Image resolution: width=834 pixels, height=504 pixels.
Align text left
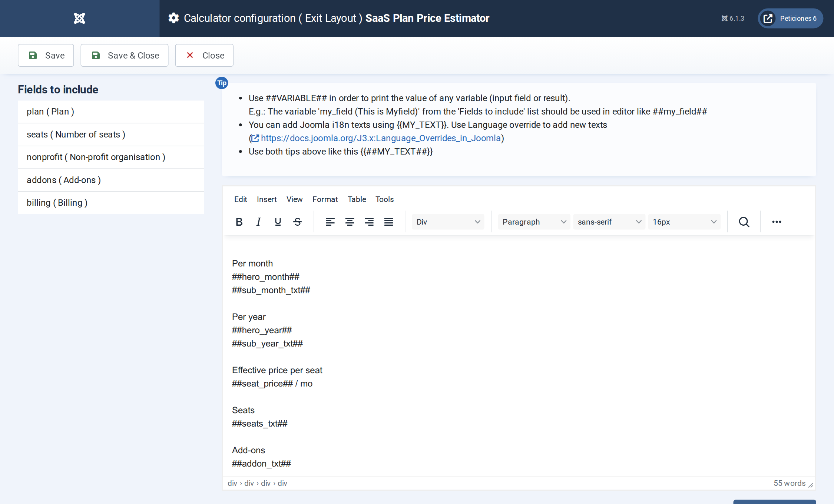(x=330, y=222)
